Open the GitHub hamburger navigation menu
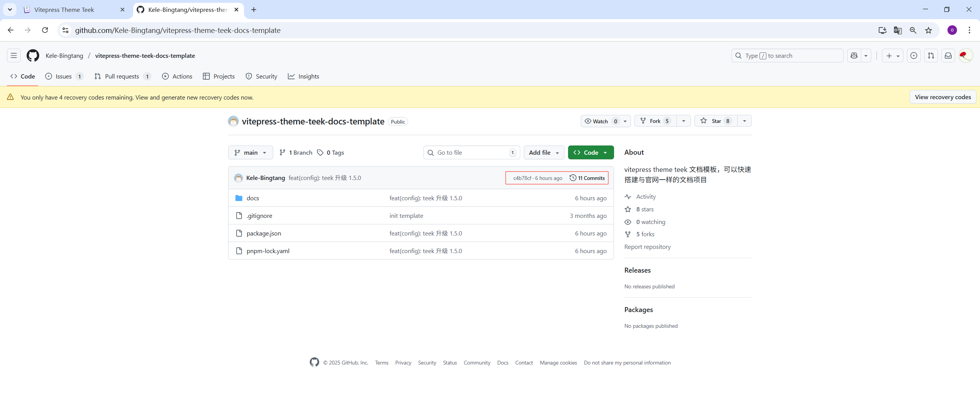 tap(14, 56)
